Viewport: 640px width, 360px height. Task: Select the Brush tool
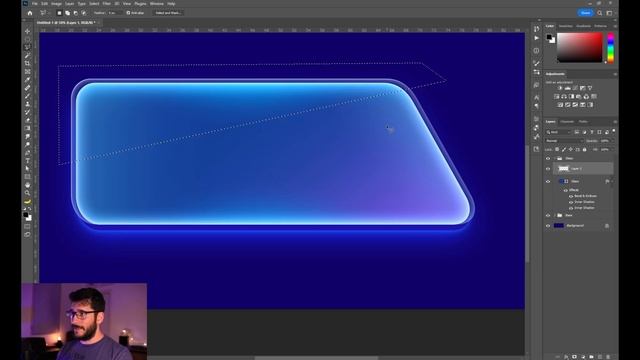pyautogui.click(x=27, y=96)
